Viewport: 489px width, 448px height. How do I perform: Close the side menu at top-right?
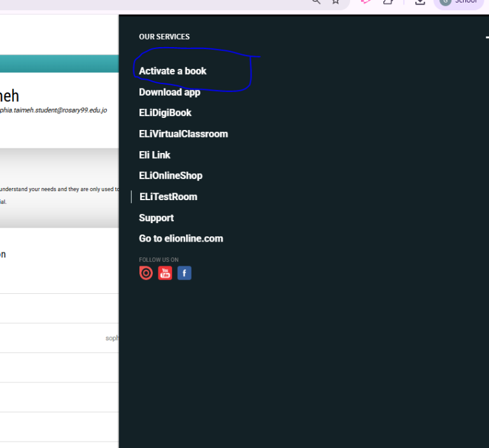[x=486, y=38]
